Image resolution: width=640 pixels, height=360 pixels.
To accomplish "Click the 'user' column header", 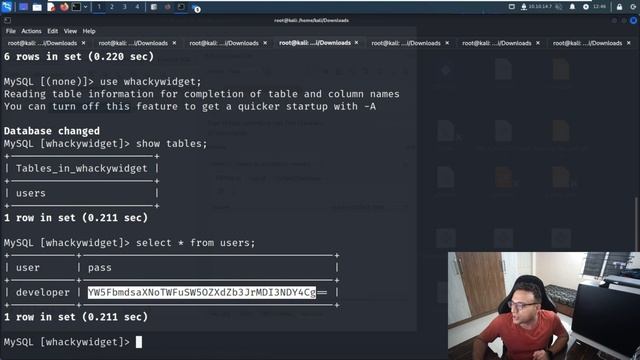I will pyautogui.click(x=28, y=268).
